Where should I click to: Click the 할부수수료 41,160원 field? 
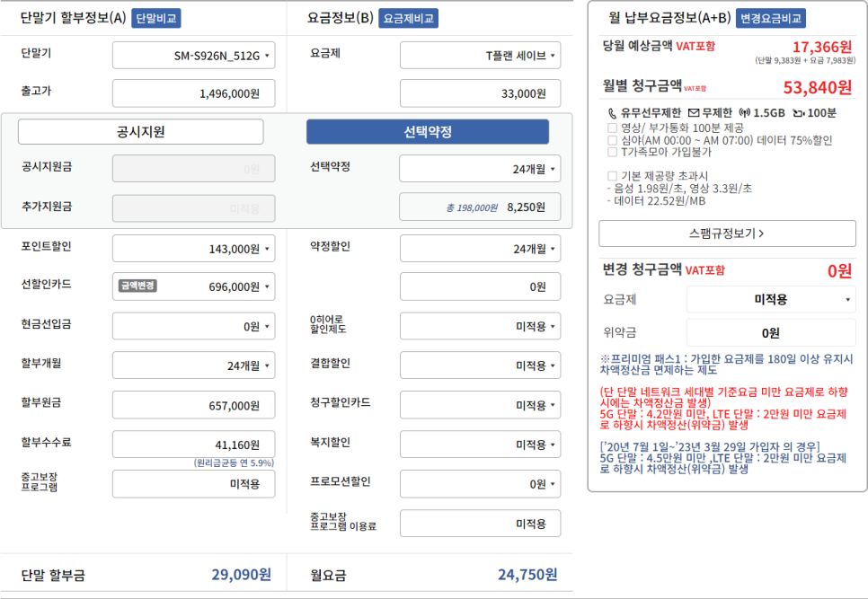click(x=194, y=445)
